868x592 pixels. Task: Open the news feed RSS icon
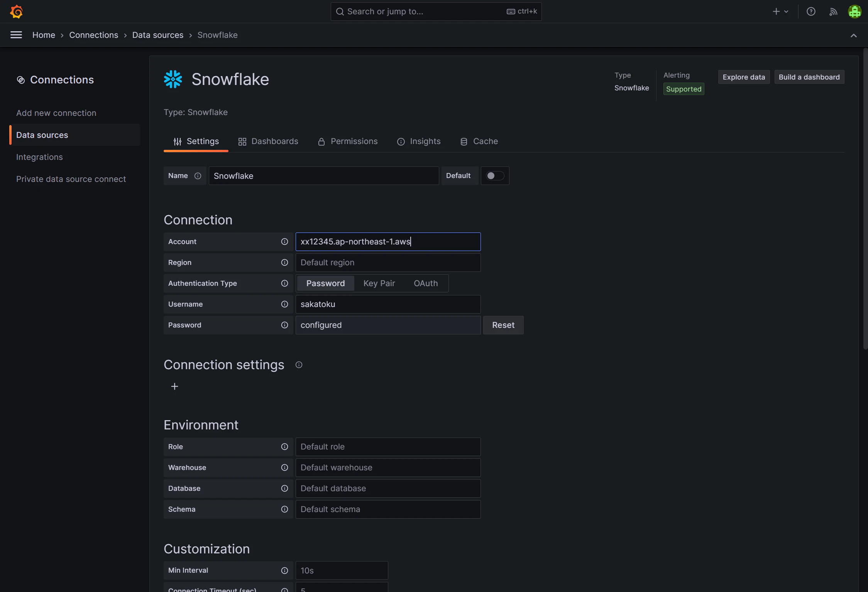[x=833, y=12]
